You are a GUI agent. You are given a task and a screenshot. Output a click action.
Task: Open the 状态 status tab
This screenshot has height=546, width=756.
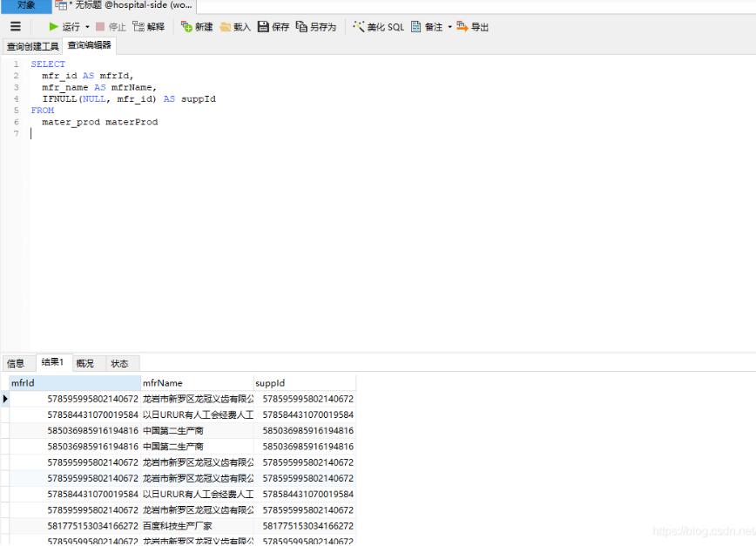119,363
